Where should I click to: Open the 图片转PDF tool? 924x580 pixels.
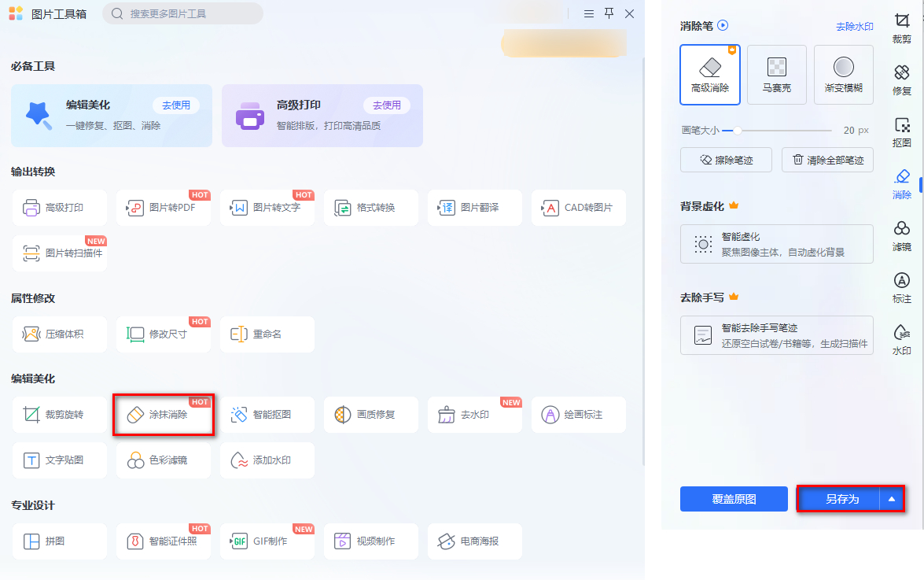[164, 207]
